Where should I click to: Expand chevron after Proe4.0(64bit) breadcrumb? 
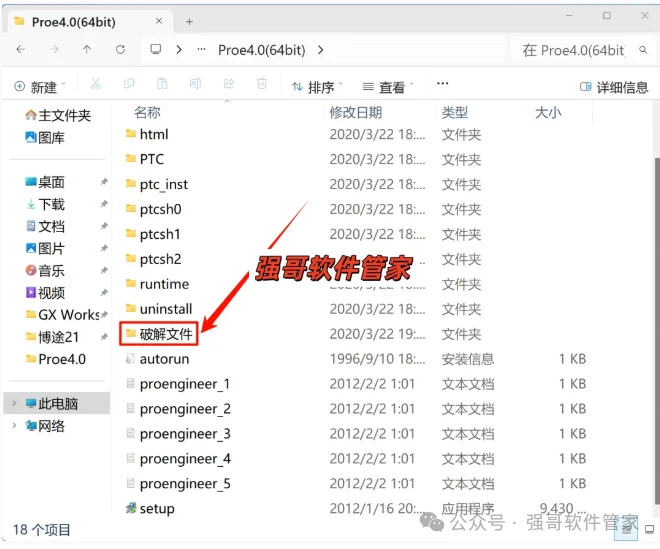tap(321, 50)
